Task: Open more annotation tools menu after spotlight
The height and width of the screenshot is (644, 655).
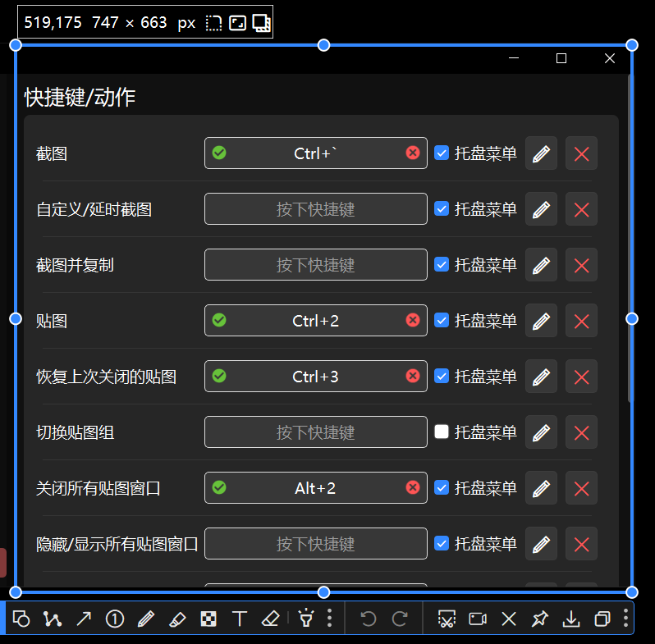Action: point(330,618)
